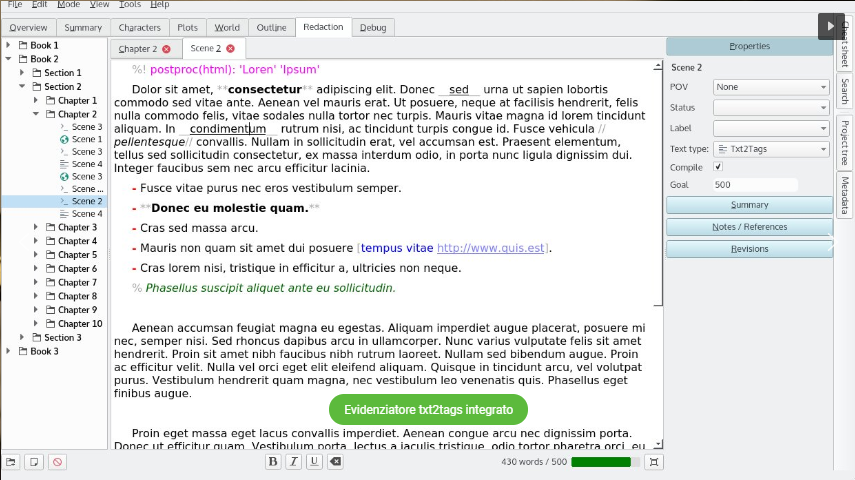Open Search side tab
Screen dimensions: 855x480
point(845,91)
